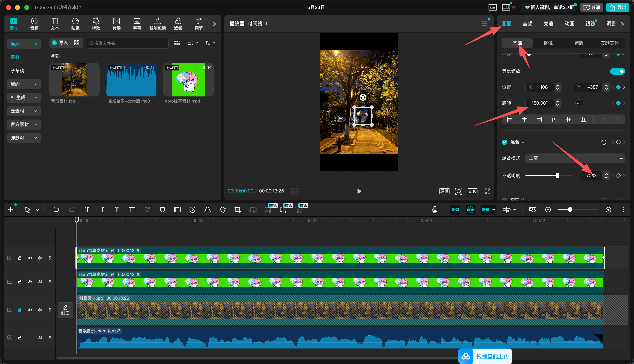Unlock the 背景素材.jpg track
Viewport: 634px width, 364px height.
(x=19, y=310)
